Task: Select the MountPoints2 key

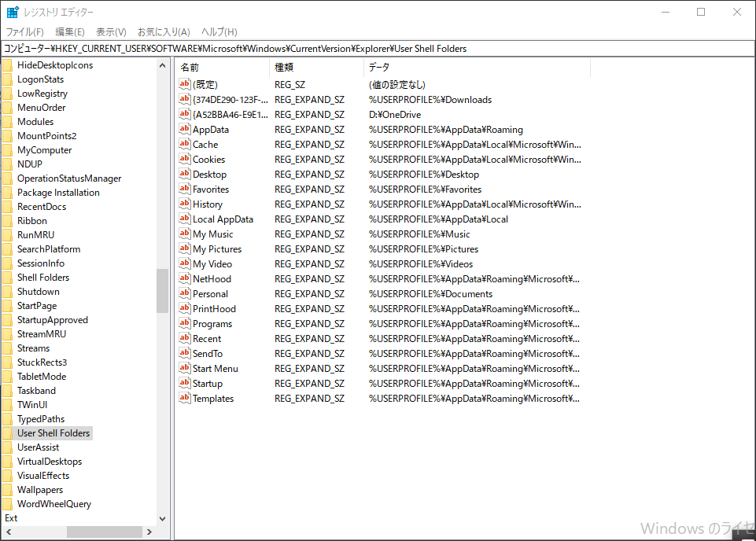Action: point(46,136)
